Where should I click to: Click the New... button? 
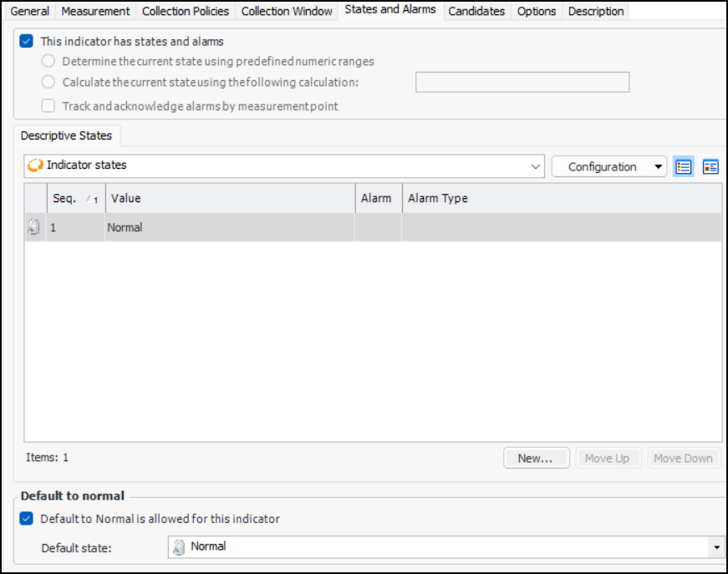point(537,458)
